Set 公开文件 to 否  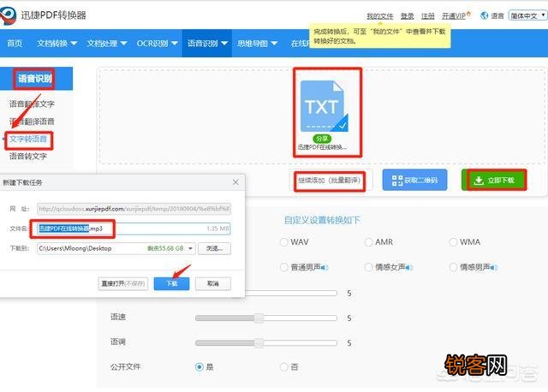pyautogui.click(x=284, y=367)
